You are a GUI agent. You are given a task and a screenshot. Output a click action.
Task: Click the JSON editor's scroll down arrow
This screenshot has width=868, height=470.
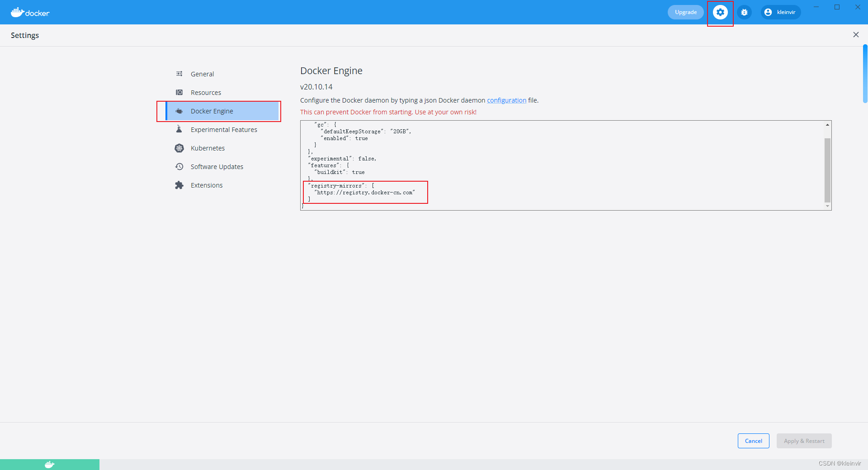(x=827, y=206)
